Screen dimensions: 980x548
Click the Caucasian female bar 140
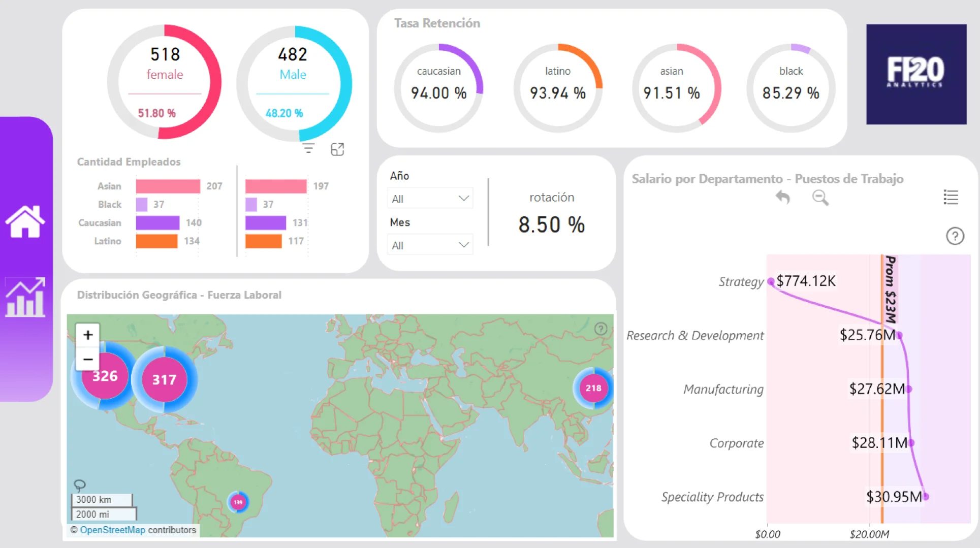tap(157, 222)
